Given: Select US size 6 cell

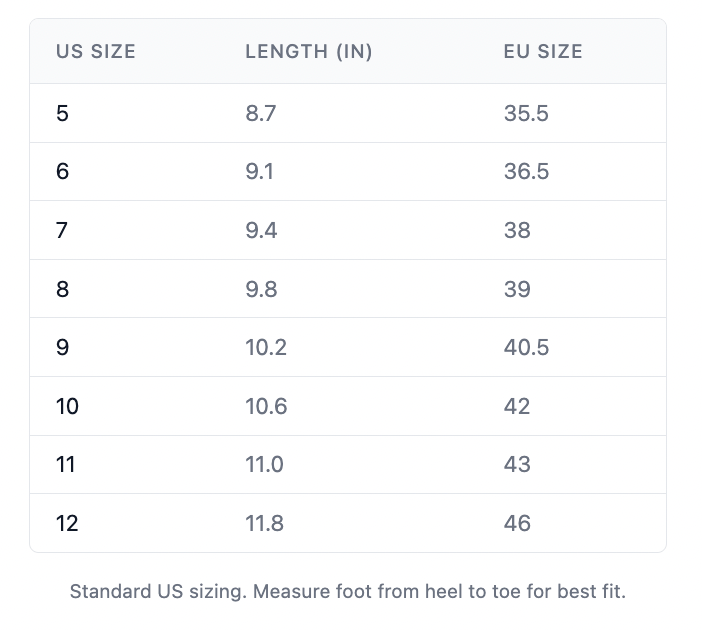Looking at the screenshot, I should coord(63,172).
